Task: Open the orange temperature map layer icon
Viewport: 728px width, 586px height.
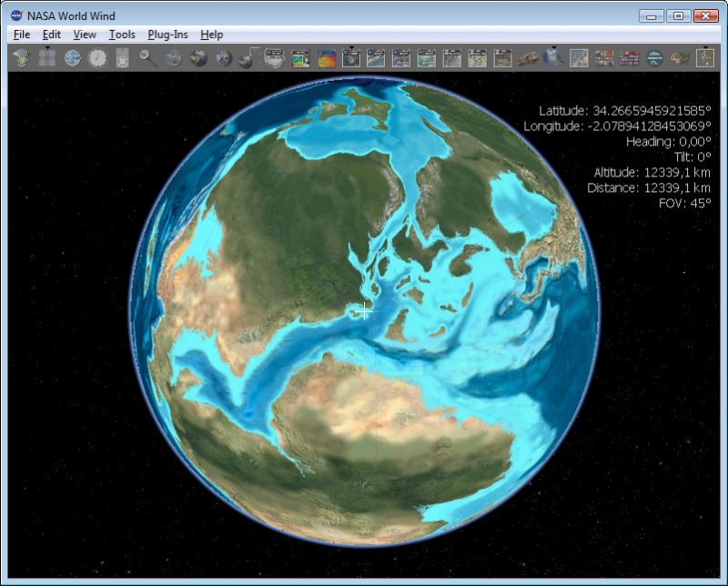Action: tap(327, 59)
